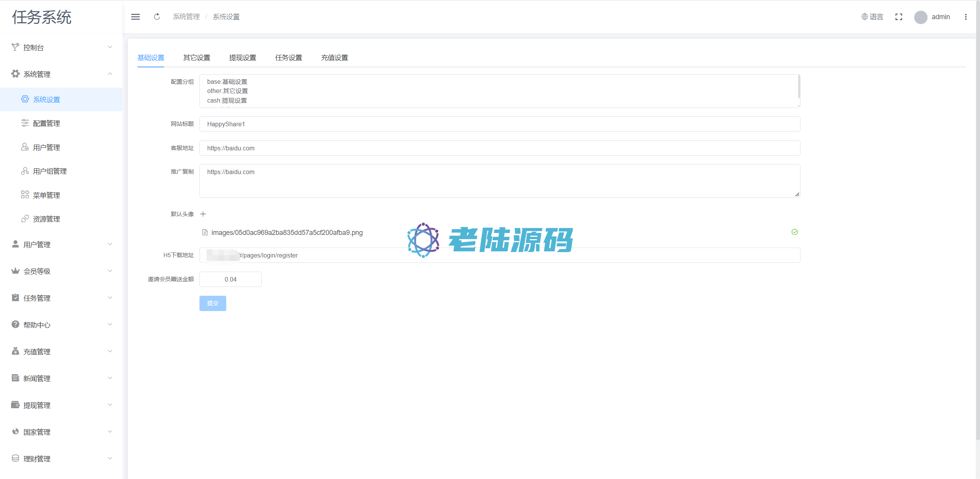Open 资源管理 sidebar item
The width and height of the screenshot is (980, 479).
point(46,219)
